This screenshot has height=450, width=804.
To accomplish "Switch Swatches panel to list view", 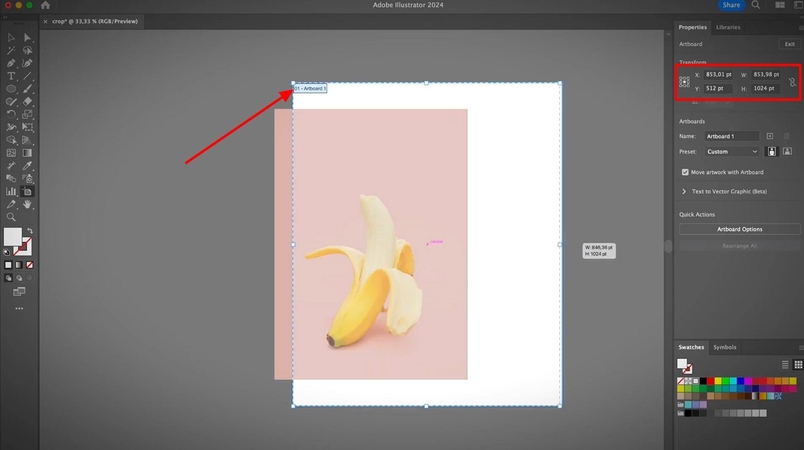I will coord(785,364).
